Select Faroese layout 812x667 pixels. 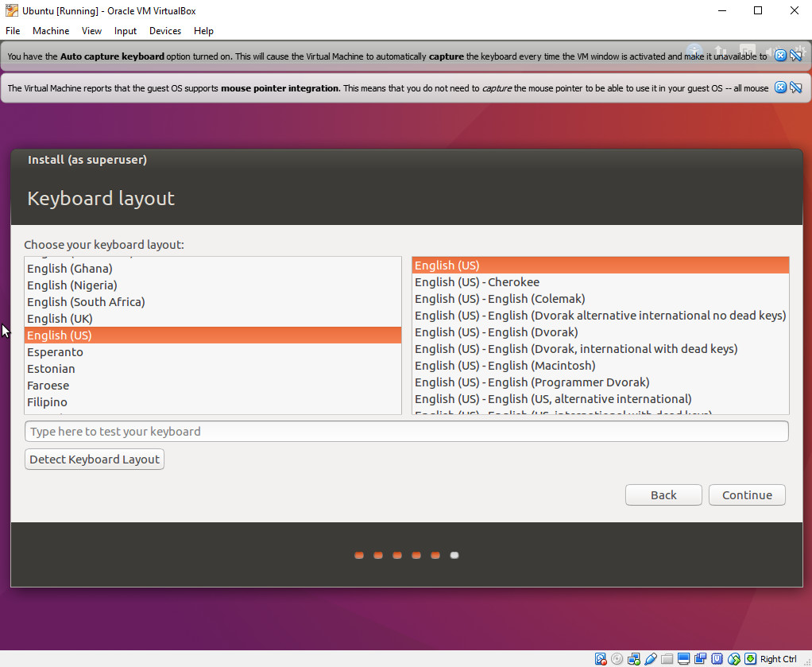point(213,386)
